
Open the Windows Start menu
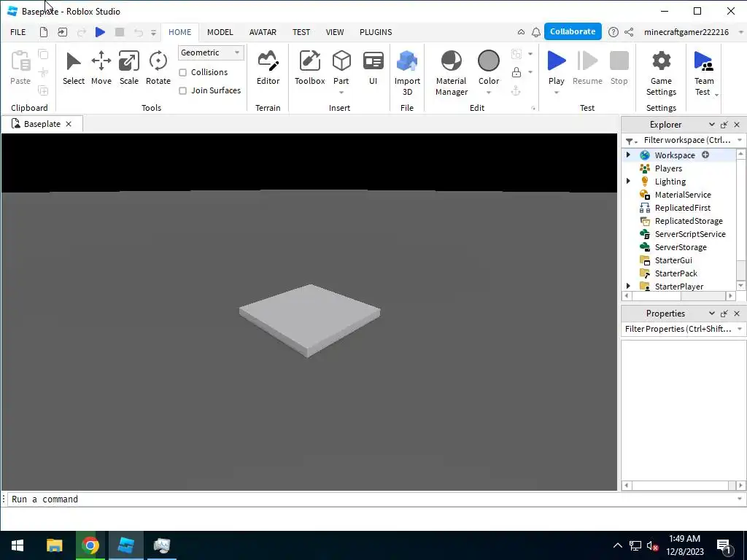point(18,545)
